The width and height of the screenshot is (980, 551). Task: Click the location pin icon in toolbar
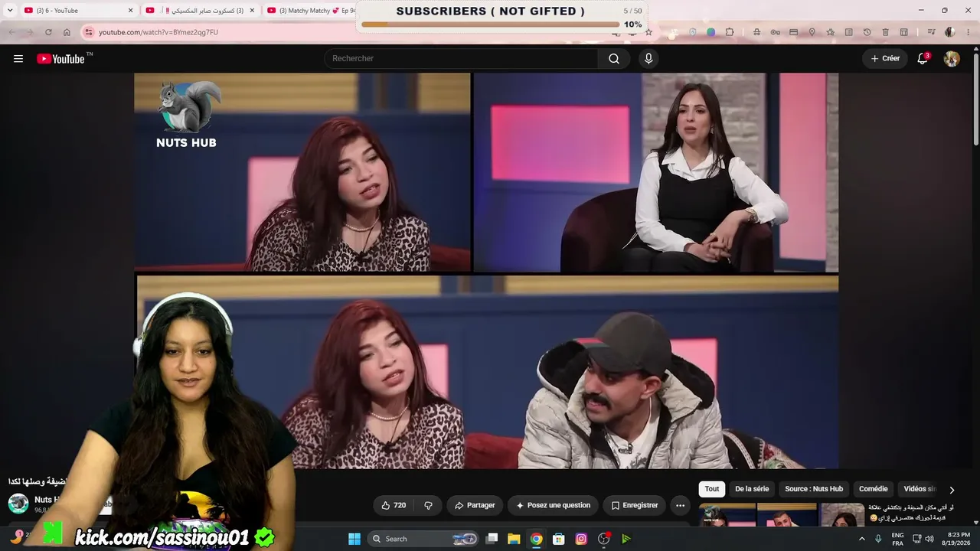tap(812, 32)
